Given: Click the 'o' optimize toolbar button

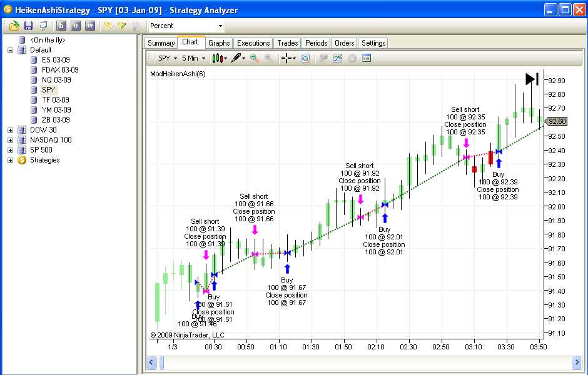Looking at the screenshot, I should point(75,26).
